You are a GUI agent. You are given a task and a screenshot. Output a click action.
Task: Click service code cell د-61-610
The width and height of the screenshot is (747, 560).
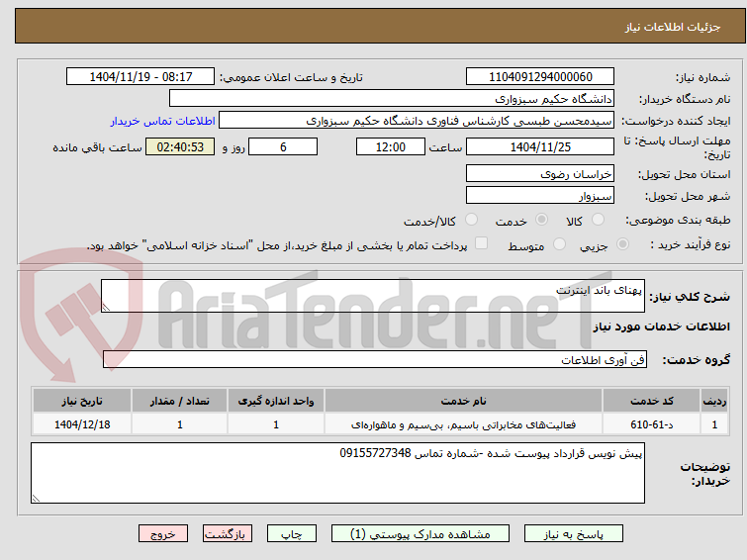click(x=651, y=424)
